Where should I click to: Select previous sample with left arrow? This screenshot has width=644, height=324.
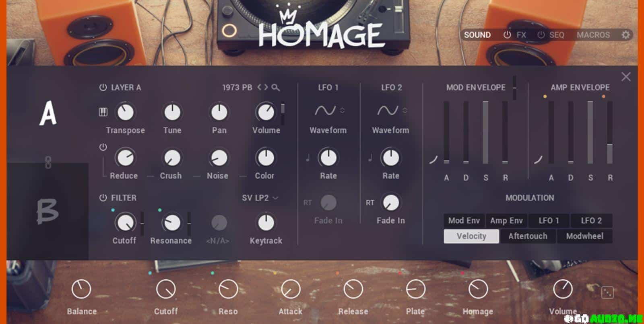(260, 87)
